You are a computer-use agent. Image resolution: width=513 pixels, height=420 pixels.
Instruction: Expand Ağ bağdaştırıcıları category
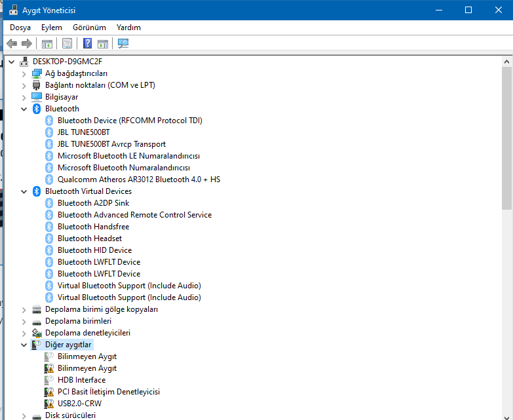pos(24,73)
